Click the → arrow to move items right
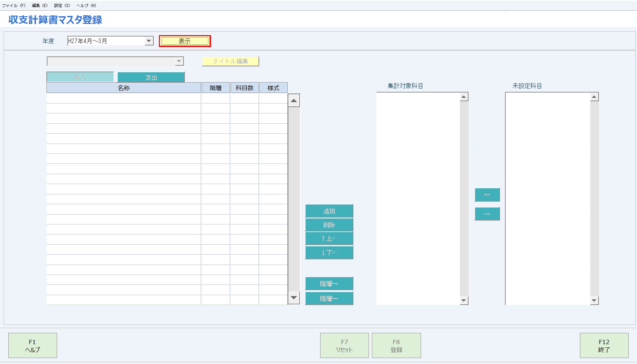The width and height of the screenshot is (637, 364). pos(487,214)
